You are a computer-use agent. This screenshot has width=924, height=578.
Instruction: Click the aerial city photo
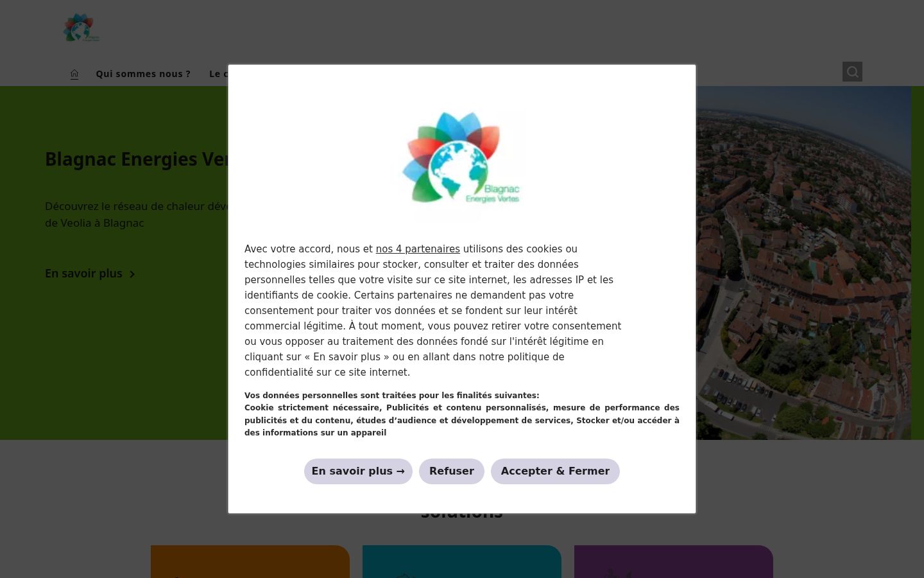803,263
